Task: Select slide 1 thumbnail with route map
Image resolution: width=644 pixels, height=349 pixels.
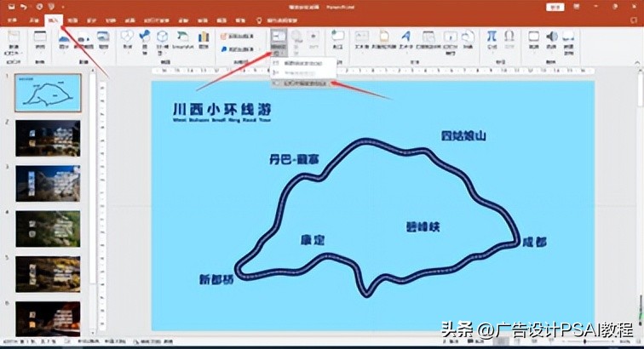Action: point(48,93)
